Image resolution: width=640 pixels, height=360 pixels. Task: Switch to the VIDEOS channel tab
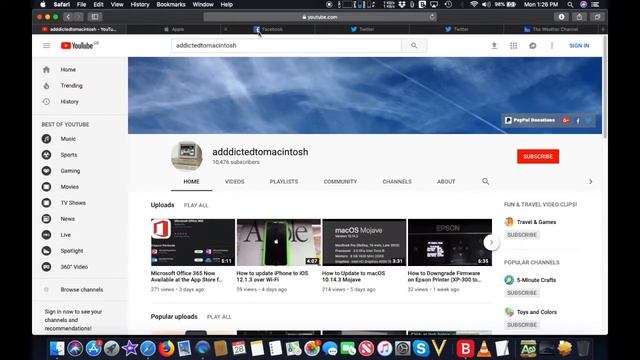(x=234, y=181)
